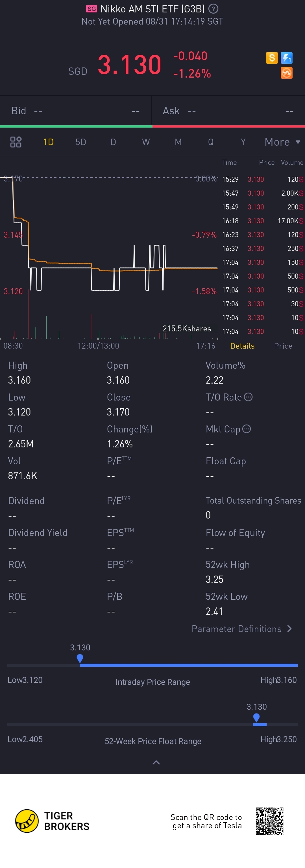Click the info icon next to T/O Rate

tap(249, 397)
